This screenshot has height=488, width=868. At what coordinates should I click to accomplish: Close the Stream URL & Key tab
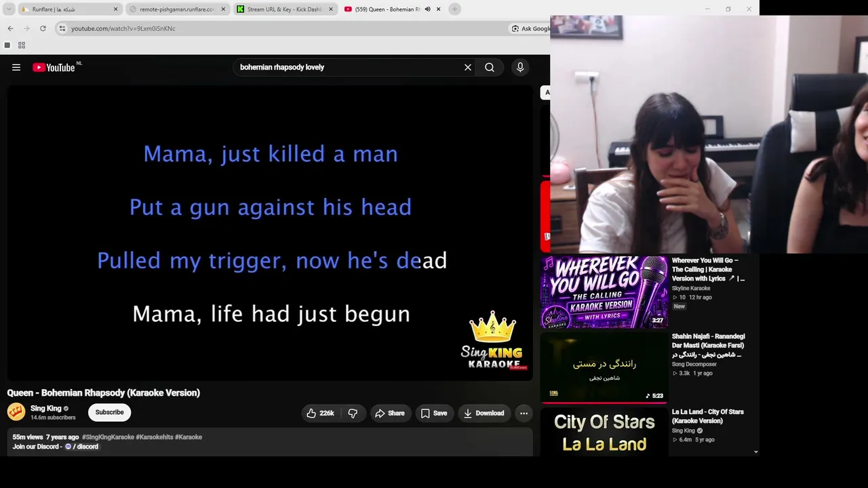point(331,9)
